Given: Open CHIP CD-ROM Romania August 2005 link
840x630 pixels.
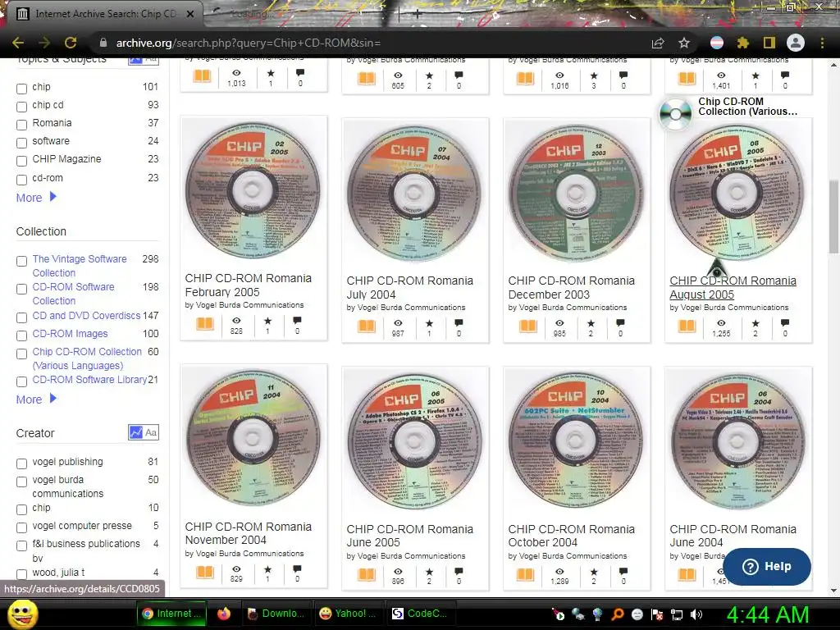Looking at the screenshot, I should (x=733, y=288).
